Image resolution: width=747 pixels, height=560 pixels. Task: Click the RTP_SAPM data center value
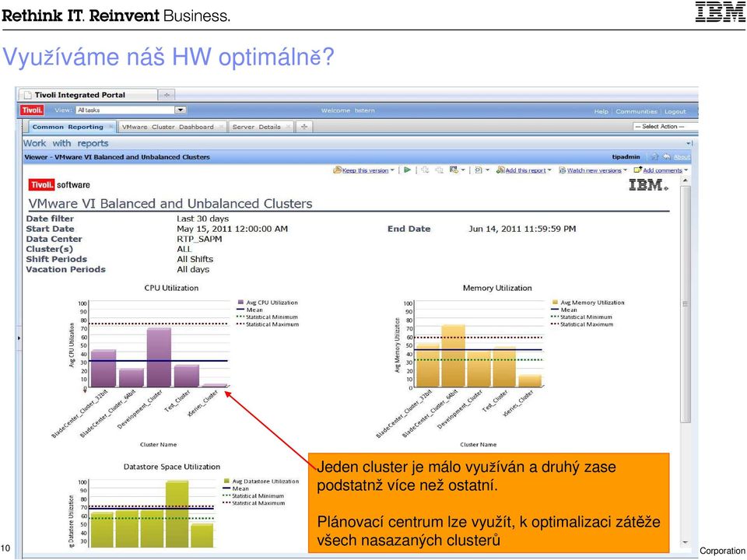click(x=199, y=239)
